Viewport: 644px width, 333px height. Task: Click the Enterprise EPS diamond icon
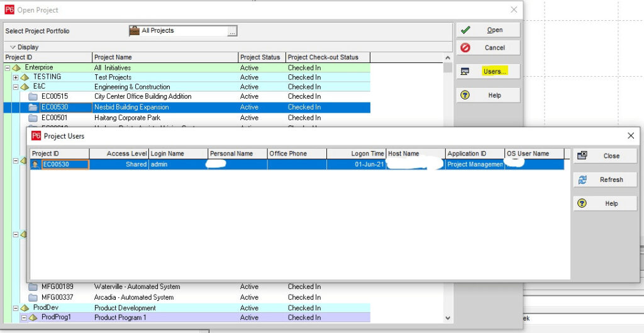[x=16, y=67]
